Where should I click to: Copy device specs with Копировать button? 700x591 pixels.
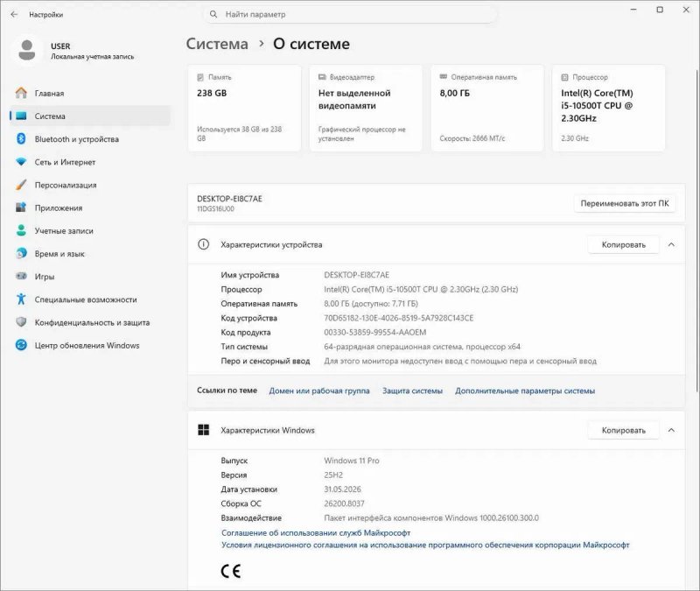pyautogui.click(x=623, y=245)
